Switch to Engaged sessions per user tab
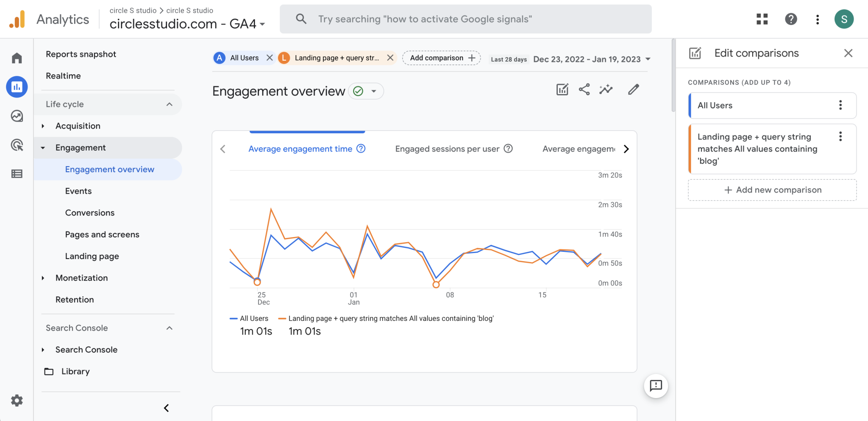 coord(447,149)
